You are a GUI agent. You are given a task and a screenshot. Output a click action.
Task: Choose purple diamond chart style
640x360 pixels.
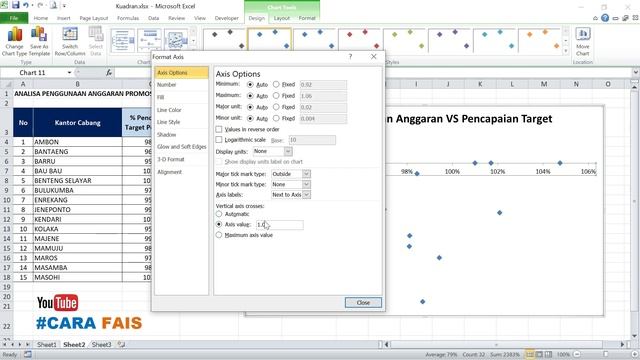[x=449, y=40]
